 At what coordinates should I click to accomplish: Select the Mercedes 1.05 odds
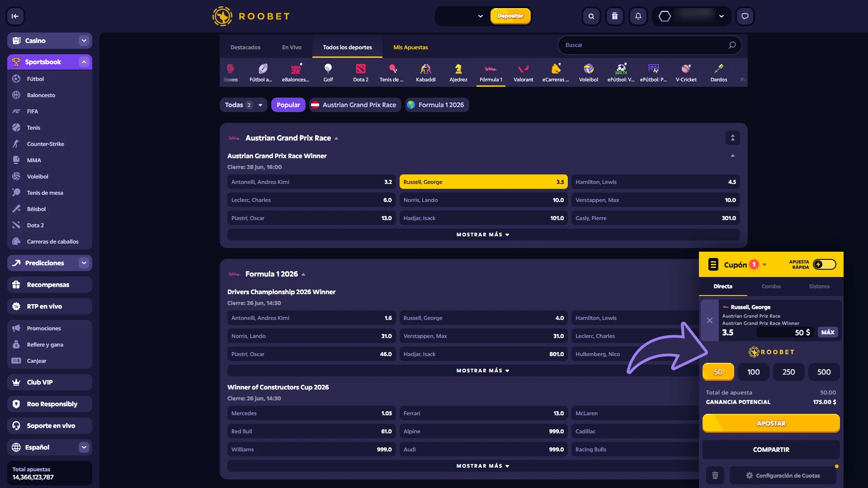[x=311, y=413]
